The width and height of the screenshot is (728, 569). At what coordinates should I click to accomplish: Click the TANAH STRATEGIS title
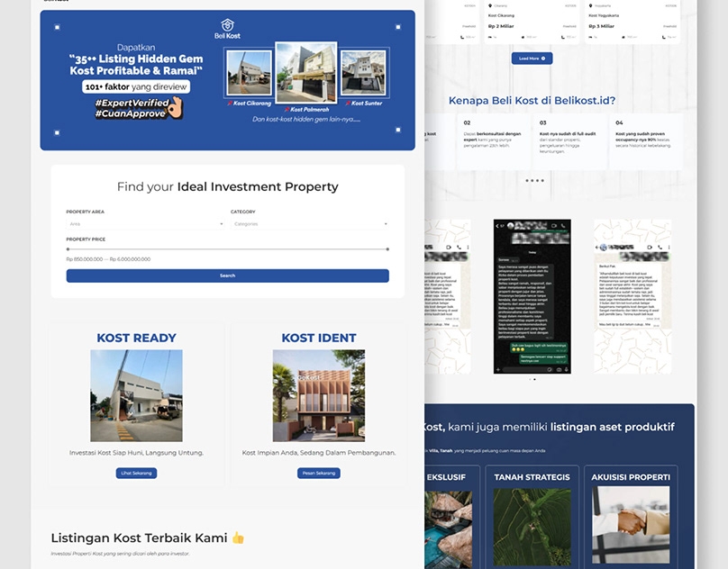point(532,477)
